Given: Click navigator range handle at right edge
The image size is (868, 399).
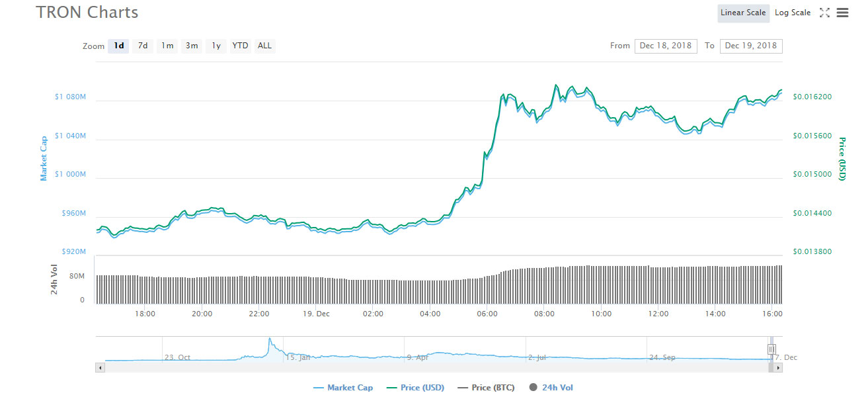Looking at the screenshot, I should coord(771,349).
